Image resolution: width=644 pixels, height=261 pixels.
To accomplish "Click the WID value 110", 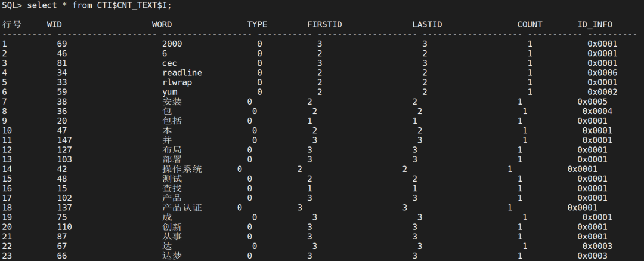I will [x=64, y=227].
